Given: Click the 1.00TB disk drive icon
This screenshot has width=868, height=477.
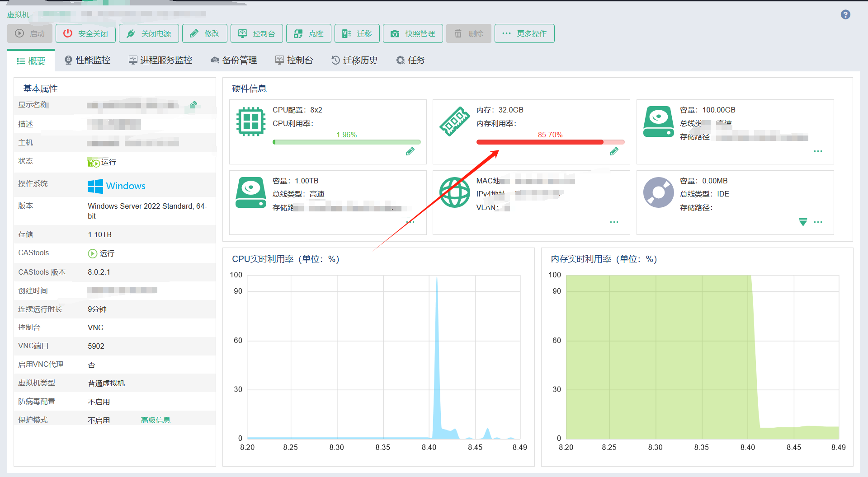Looking at the screenshot, I should point(251,192).
